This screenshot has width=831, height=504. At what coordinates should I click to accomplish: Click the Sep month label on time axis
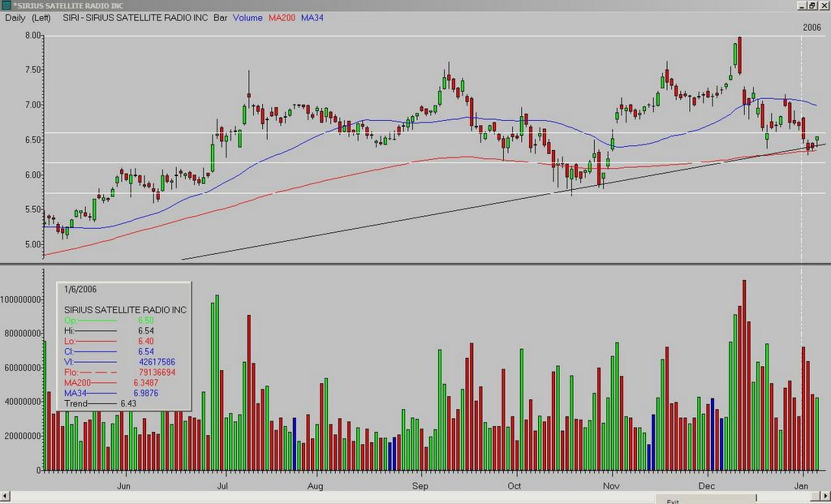pos(420,486)
